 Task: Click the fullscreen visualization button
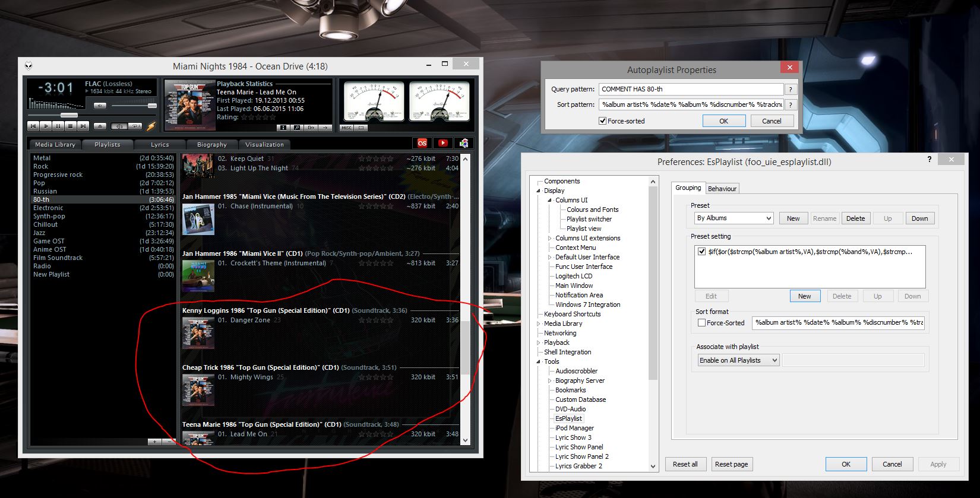point(362,128)
